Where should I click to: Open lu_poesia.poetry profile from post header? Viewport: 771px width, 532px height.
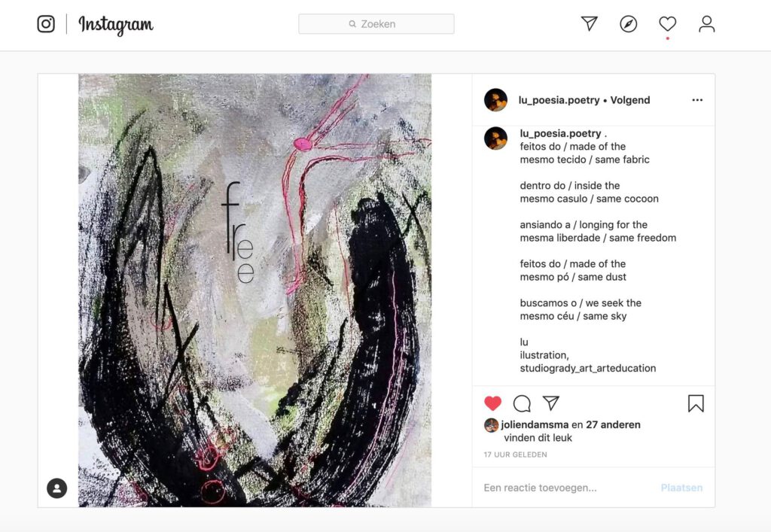(559, 100)
